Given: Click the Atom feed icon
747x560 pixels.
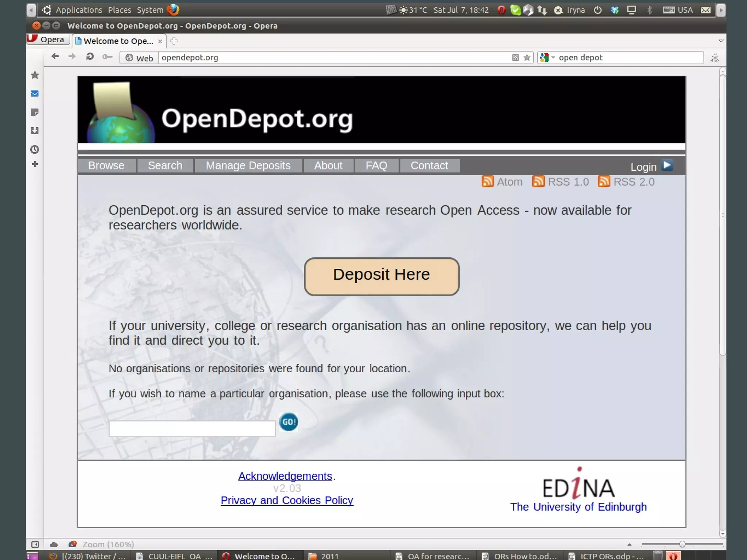Looking at the screenshot, I should click(x=487, y=182).
